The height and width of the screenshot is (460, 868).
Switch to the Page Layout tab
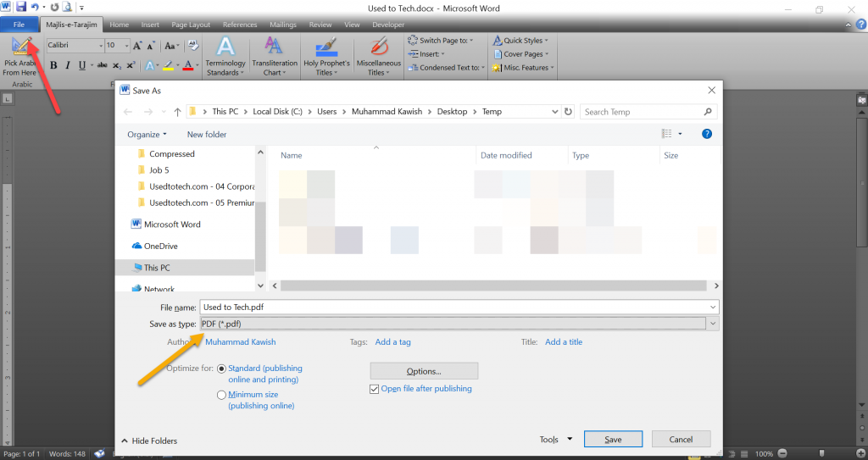(191, 25)
